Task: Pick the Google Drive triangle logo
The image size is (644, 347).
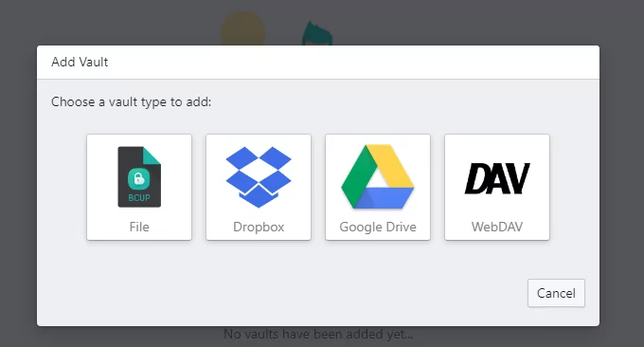Action: pos(378,176)
